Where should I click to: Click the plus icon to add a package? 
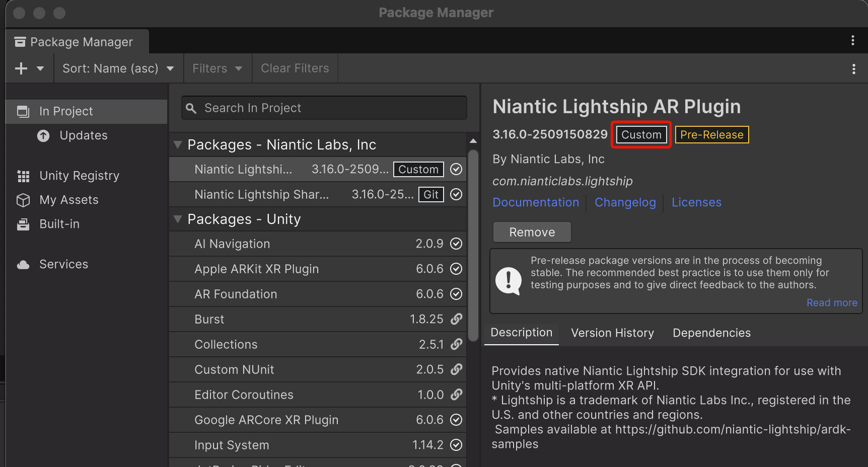21,68
